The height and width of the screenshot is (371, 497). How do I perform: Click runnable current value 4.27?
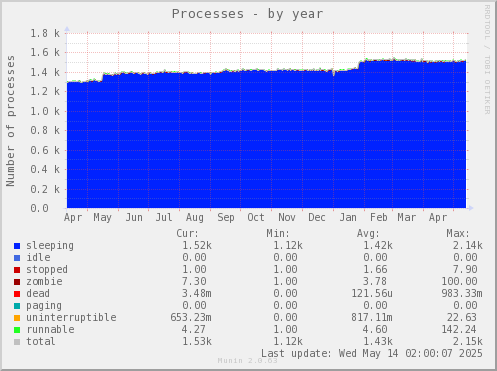point(194,330)
